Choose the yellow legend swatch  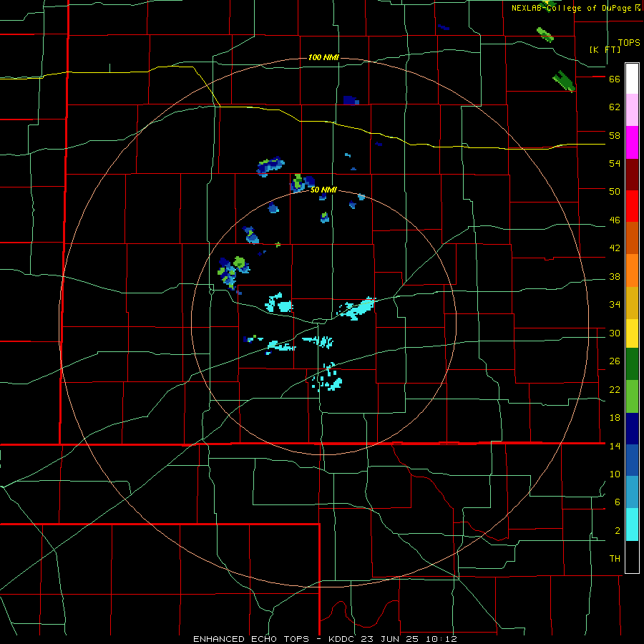632,333
